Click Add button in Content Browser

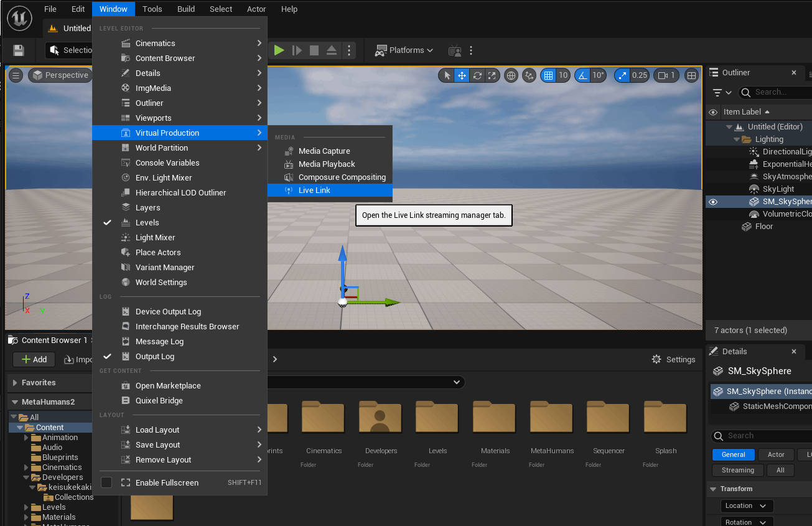click(34, 360)
